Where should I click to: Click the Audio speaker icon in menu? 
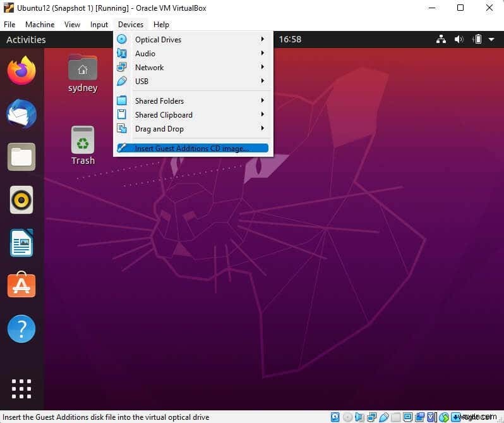coord(122,53)
